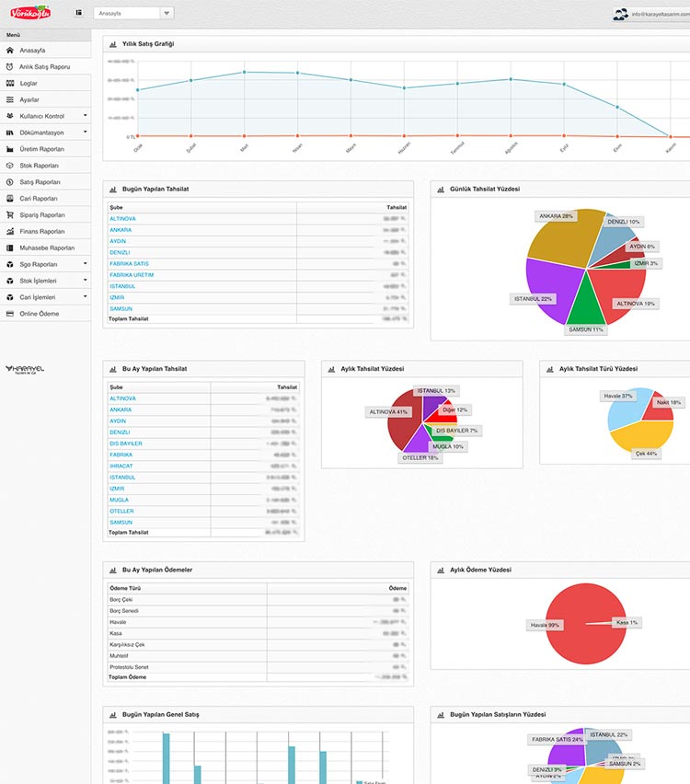This screenshot has width=690, height=784.
Task: Expand the Dökümantasyon submenu
Action: coord(85,133)
